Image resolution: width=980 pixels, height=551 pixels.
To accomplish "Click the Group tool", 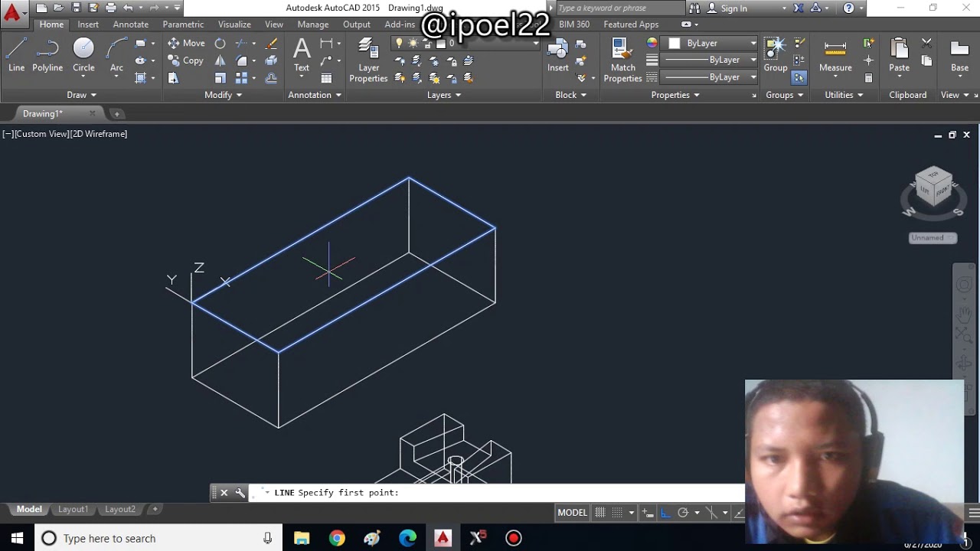I will coord(776,55).
